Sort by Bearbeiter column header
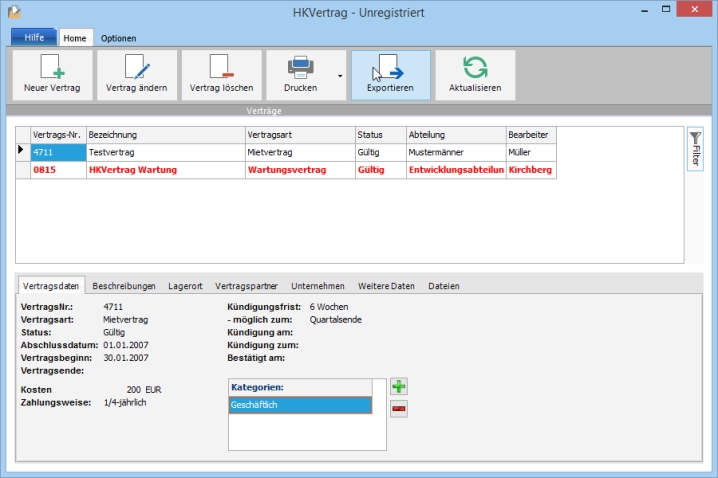 point(529,134)
